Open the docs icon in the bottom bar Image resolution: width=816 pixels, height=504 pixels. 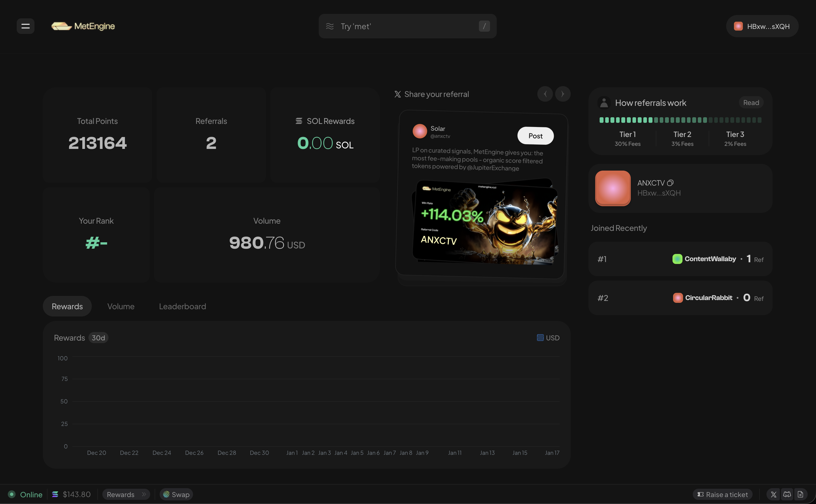801,494
